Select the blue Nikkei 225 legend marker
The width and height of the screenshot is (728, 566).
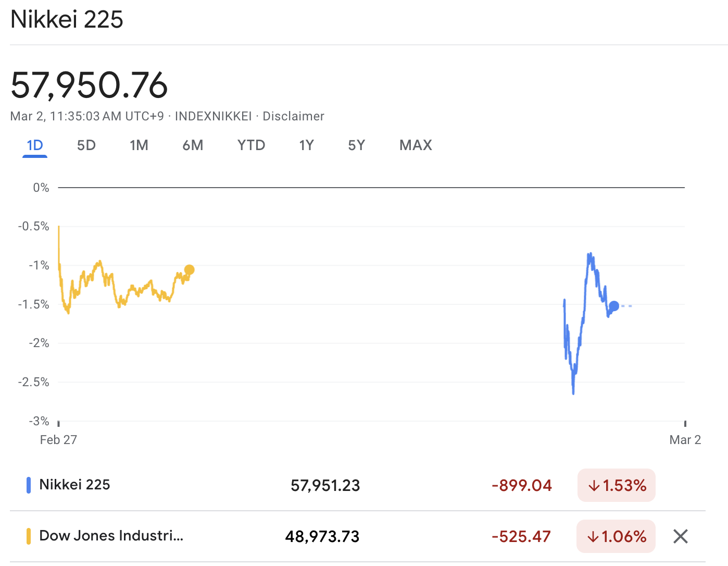coord(28,485)
